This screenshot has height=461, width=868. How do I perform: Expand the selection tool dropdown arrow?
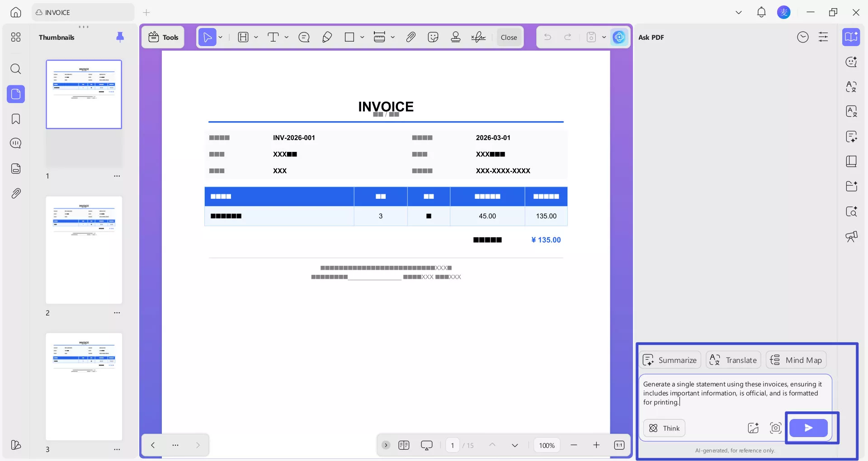(x=221, y=37)
